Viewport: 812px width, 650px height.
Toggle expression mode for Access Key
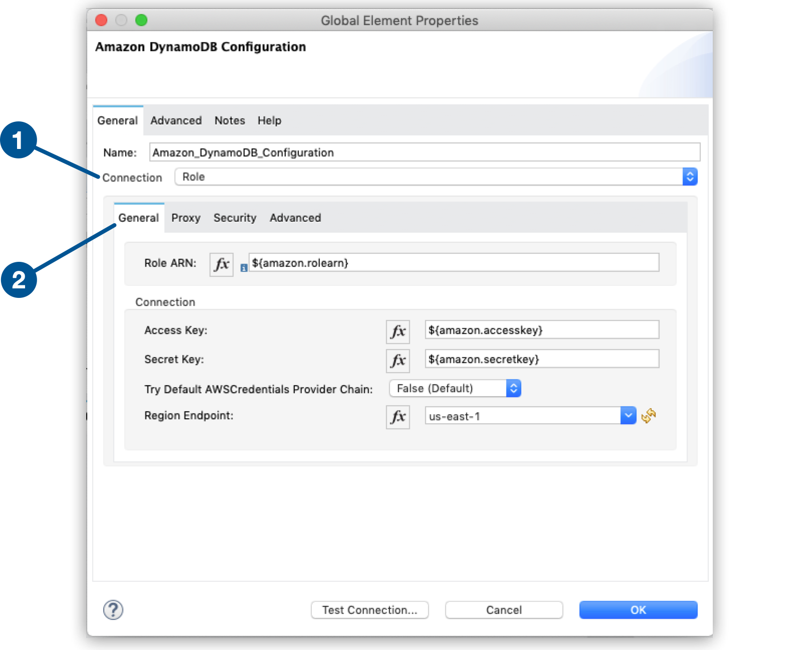[397, 331]
